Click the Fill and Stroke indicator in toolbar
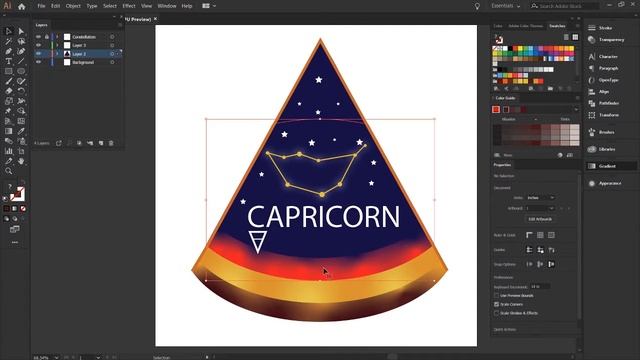The width and height of the screenshot is (640, 360). [x=17, y=194]
